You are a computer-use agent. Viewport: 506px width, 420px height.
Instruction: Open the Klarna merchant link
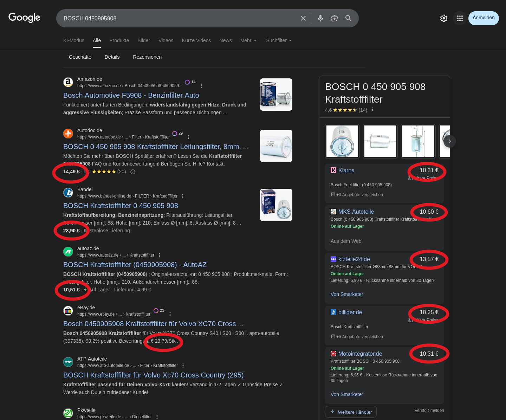pyautogui.click(x=346, y=170)
